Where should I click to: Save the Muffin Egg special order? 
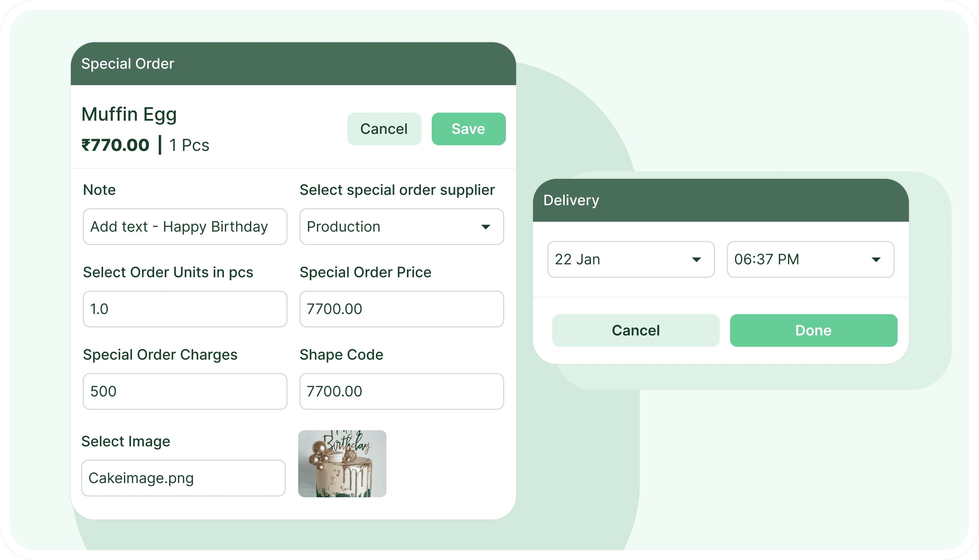pos(468,129)
